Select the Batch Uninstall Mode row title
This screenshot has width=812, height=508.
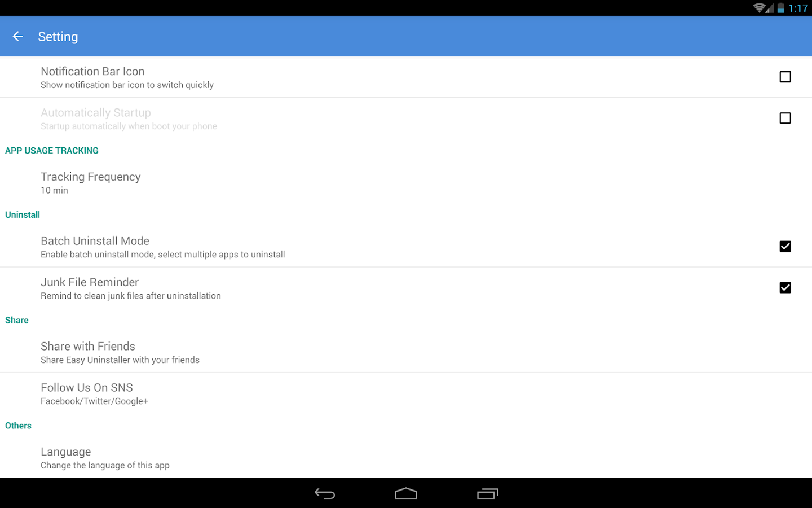tap(95, 241)
